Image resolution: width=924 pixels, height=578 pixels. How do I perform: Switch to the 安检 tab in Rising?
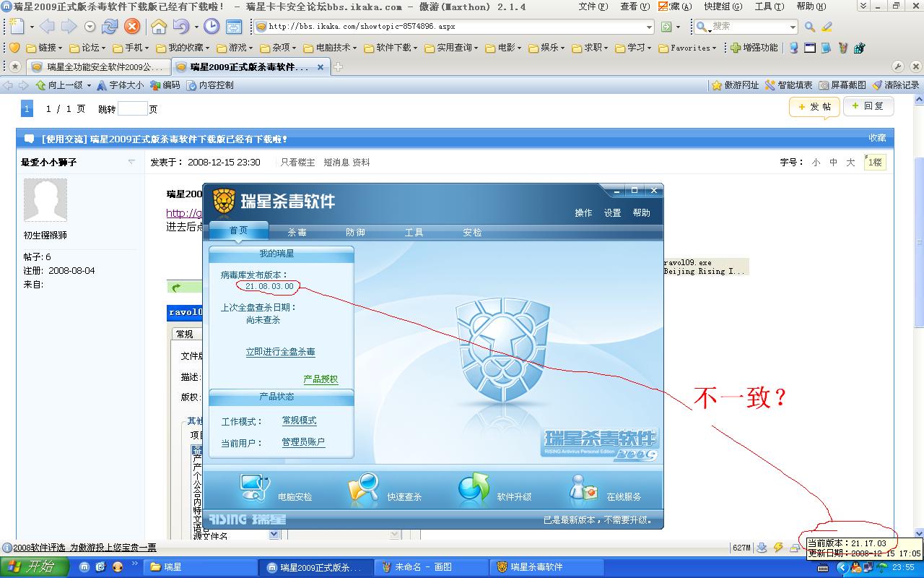pos(472,232)
